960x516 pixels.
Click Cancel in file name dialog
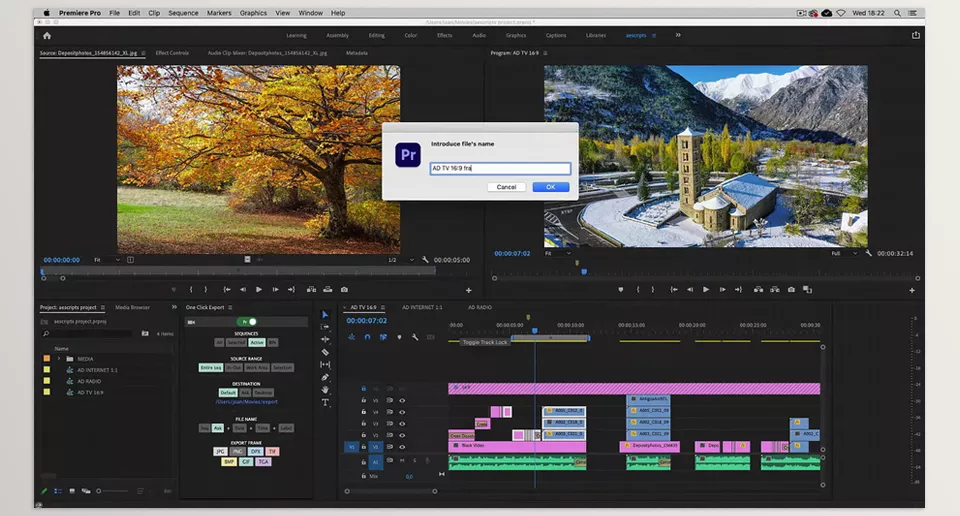[x=506, y=187]
